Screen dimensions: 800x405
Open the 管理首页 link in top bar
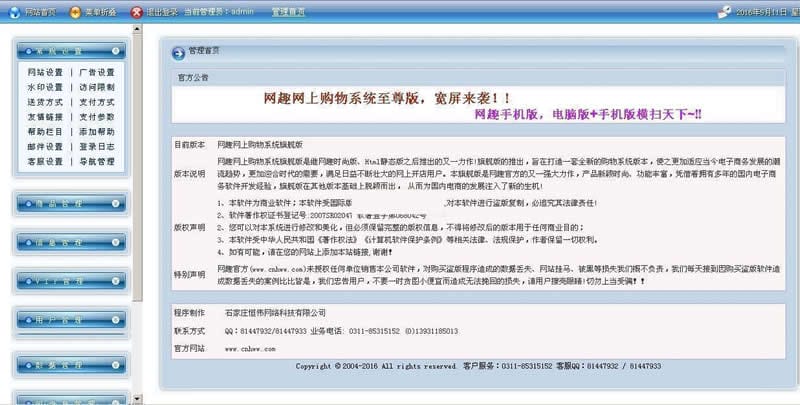coord(288,12)
